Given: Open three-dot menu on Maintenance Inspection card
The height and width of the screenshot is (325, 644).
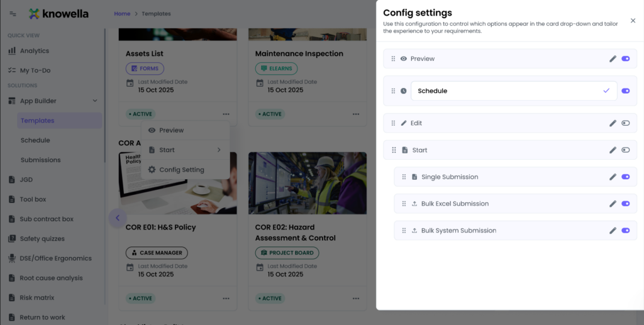Looking at the screenshot, I should (x=356, y=114).
